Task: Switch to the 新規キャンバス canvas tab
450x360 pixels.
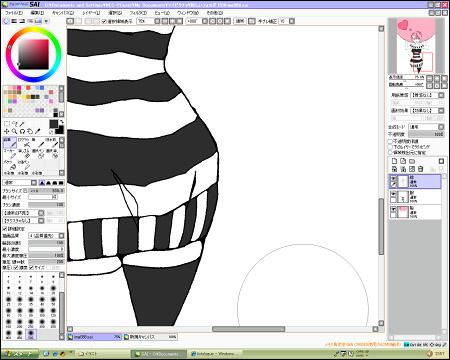Action: click(150, 337)
